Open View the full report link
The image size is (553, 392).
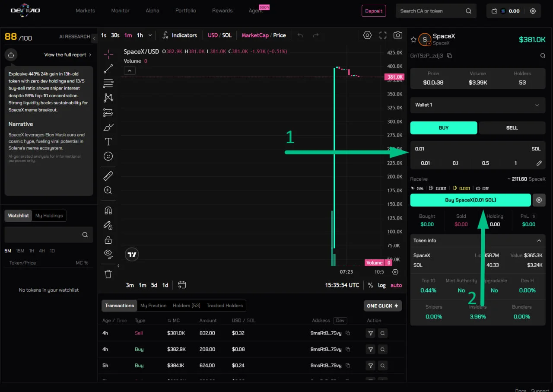[x=68, y=55]
